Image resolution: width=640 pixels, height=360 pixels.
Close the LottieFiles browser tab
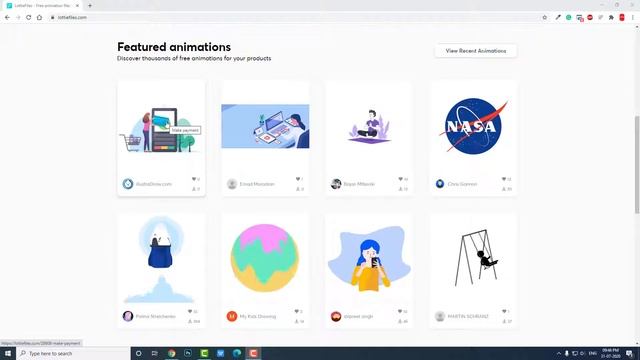point(77,6)
